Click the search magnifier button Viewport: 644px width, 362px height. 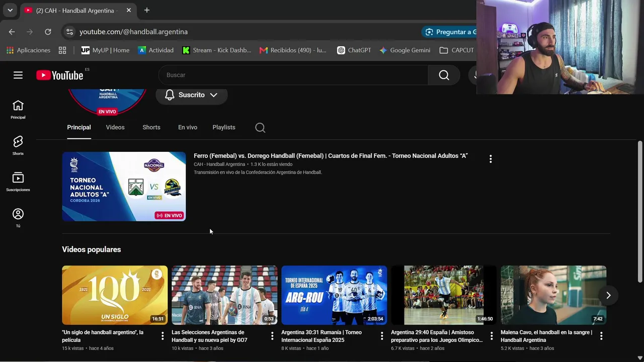pos(444,75)
